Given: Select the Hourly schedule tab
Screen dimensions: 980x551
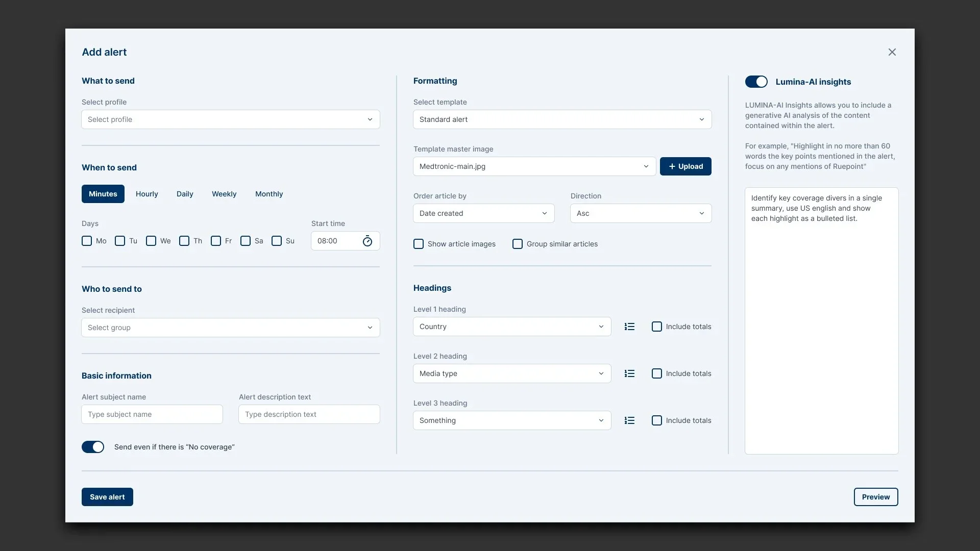Looking at the screenshot, I should [x=146, y=194].
